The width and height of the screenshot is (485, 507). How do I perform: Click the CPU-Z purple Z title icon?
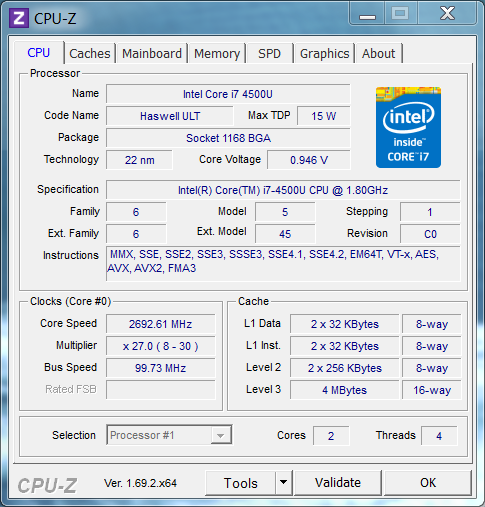19,18
